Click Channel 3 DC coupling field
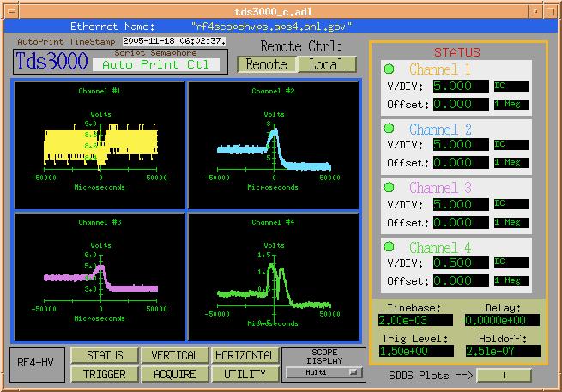 pos(511,204)
